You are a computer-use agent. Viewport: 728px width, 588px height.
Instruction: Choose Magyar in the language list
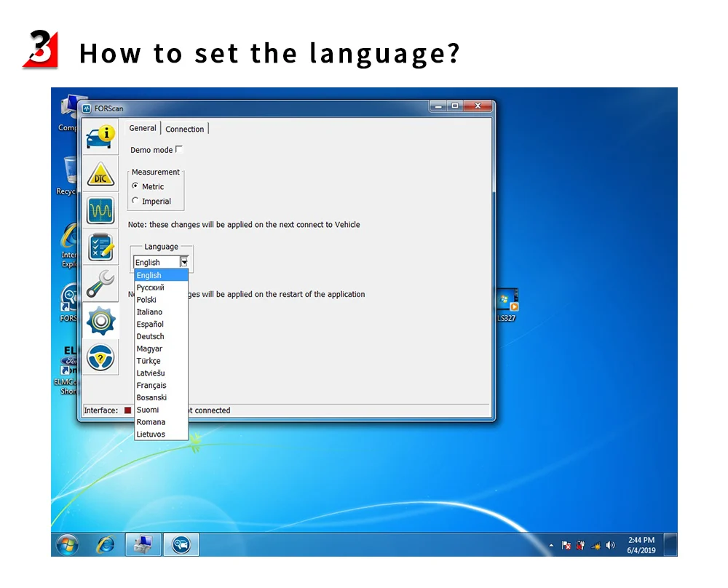point(161,349)
